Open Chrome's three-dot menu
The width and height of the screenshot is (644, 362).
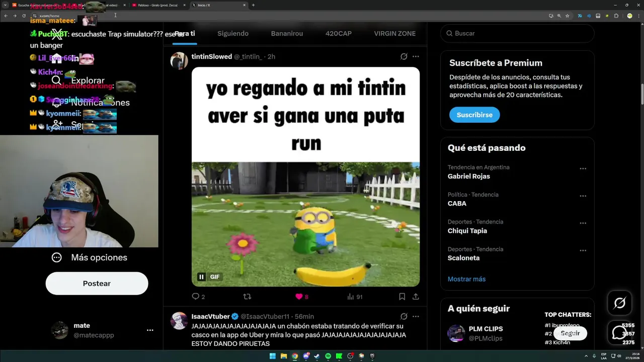pyautogui.click(x=638, y=16)
